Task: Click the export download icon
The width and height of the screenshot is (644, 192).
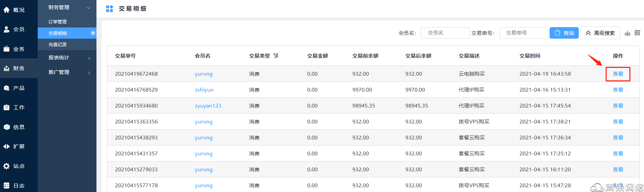Action: point(627,33)
